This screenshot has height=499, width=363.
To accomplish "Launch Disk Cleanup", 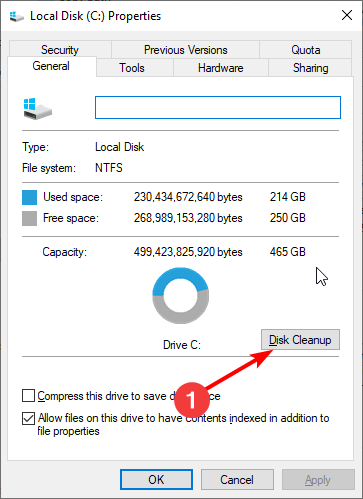I will 300,340.
